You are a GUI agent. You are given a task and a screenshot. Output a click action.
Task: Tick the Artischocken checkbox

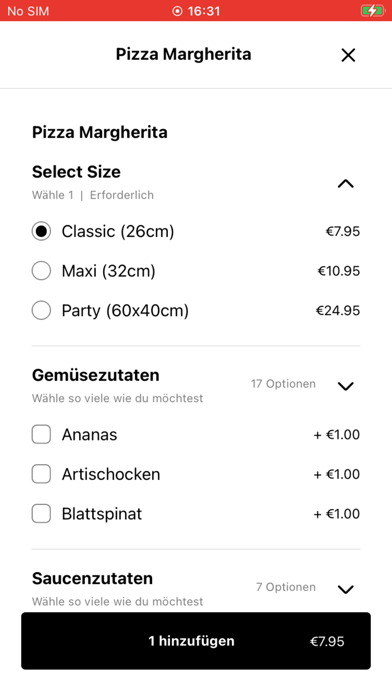click(41, 474)
